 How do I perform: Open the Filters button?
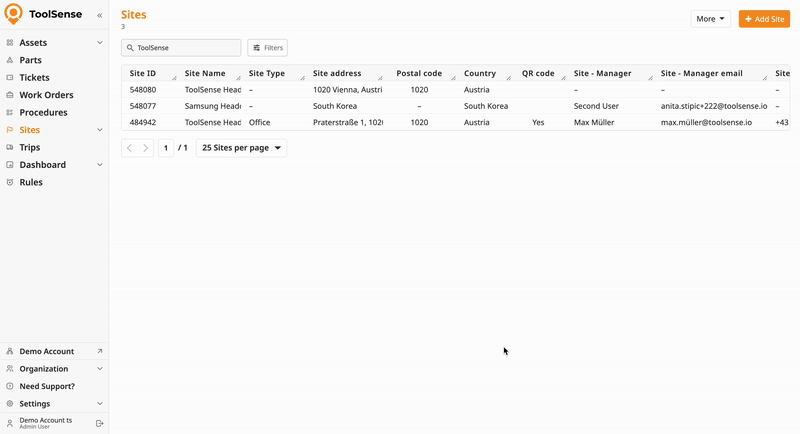[267, 48]
